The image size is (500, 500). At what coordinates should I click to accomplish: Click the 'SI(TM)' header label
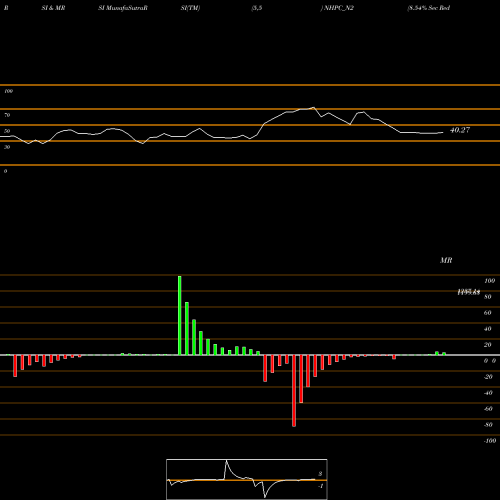(190, 8)
